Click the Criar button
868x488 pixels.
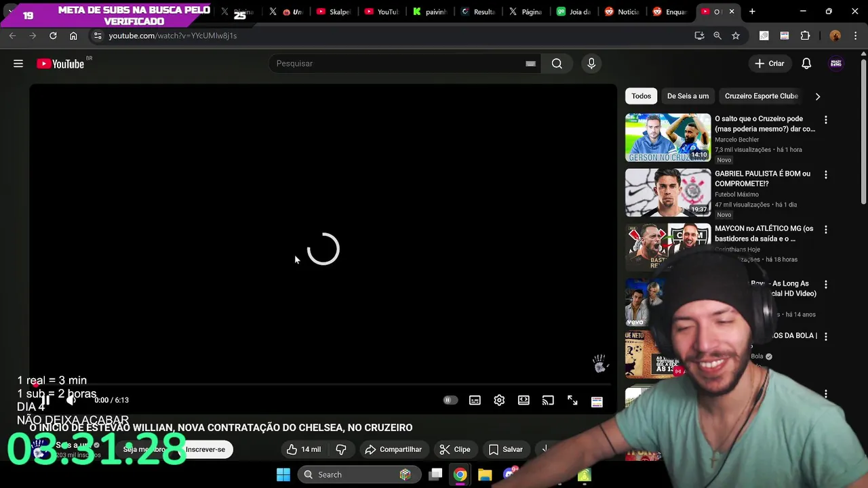point(770,64)
